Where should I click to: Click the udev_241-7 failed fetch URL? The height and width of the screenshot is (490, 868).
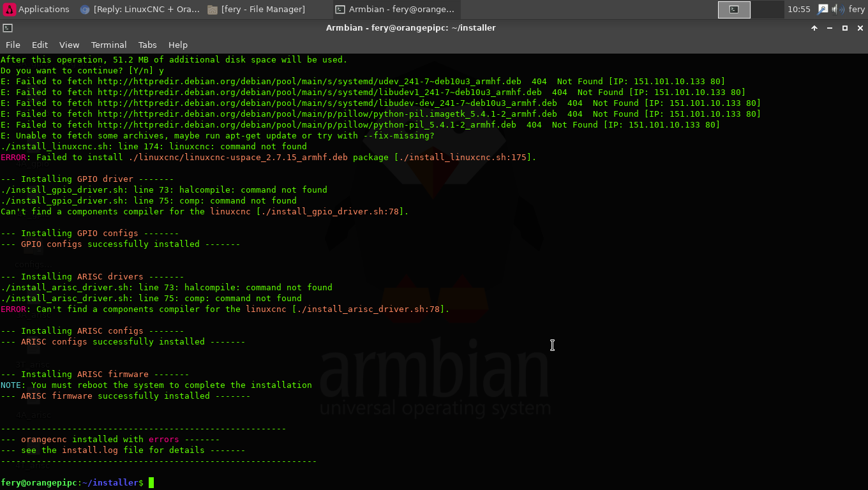point(310,82)
